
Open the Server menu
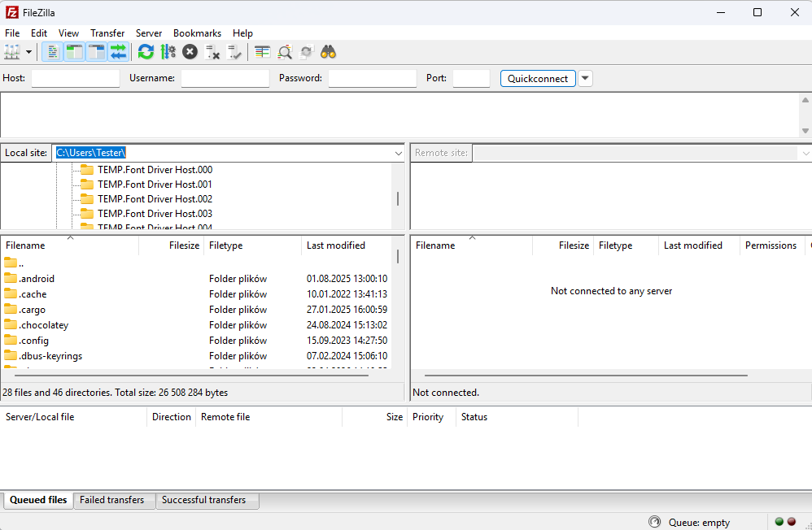coord(149,33)
